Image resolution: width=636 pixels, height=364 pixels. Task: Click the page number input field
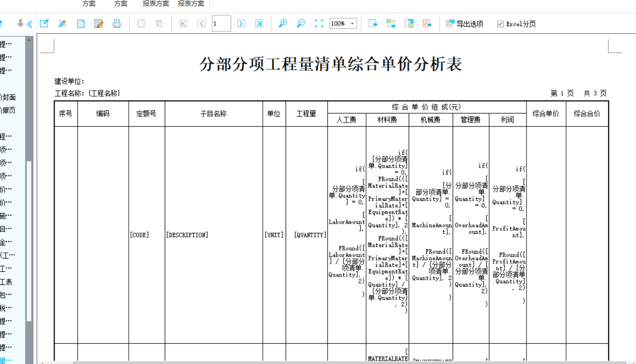tap(221, 23)
